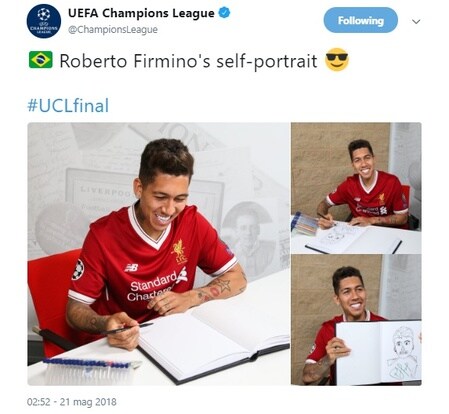Viewport: 449px width, 414px height.
Task: Click the blue verified badge icon
Action: click(x=224, y=13)
